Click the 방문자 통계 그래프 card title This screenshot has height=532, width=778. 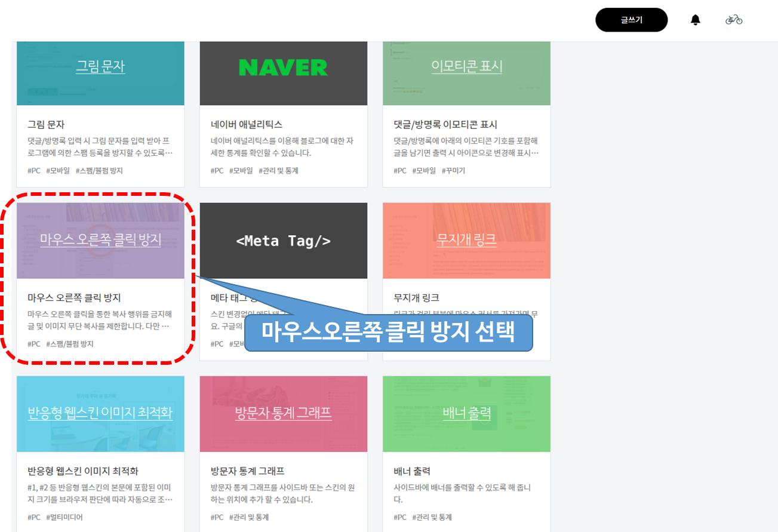(x=248, y=471)
